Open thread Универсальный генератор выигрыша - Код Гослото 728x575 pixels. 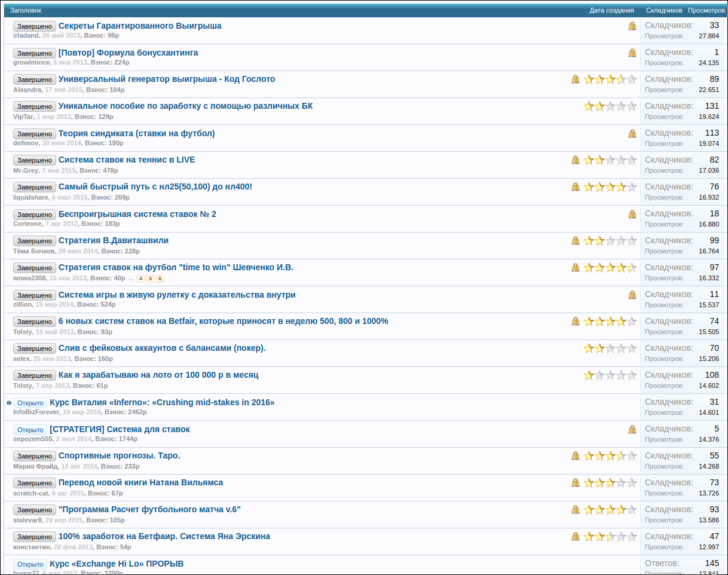(x=167, y=79)
